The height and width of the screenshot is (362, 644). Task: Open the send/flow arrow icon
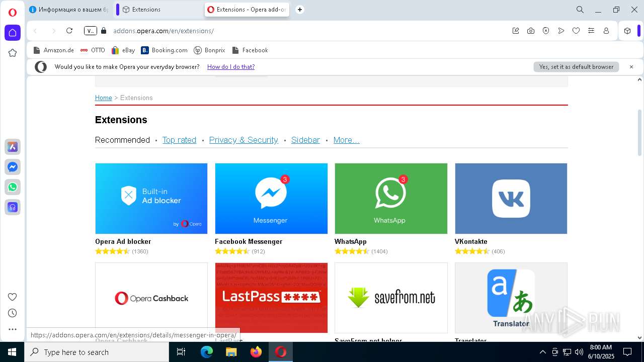pyautogui.click(x=561, y=31)
